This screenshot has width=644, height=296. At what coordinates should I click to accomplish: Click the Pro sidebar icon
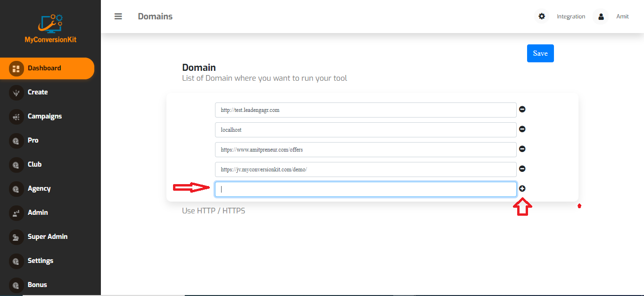coord(17,141)
